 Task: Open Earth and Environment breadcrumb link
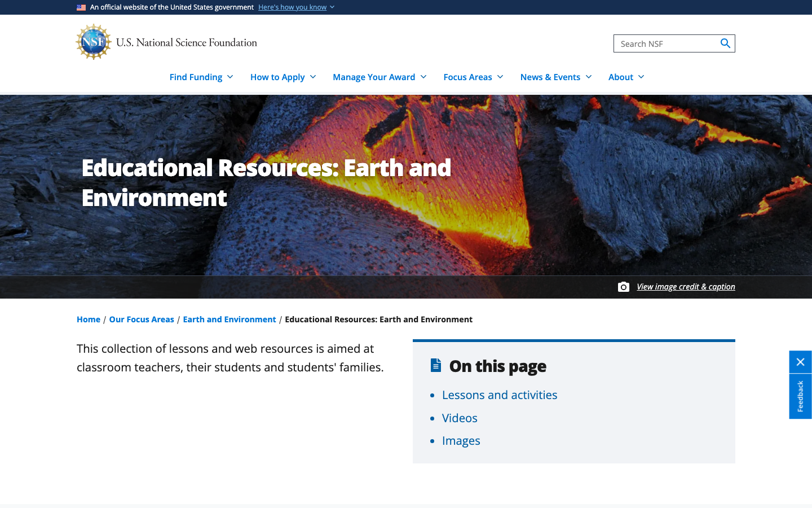tap(230, 319)
